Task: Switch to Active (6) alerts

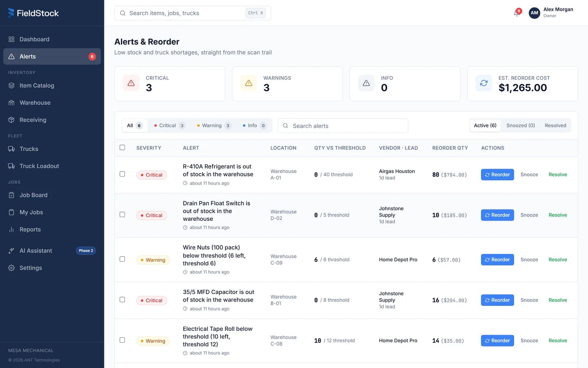Action: coord(485,125)
